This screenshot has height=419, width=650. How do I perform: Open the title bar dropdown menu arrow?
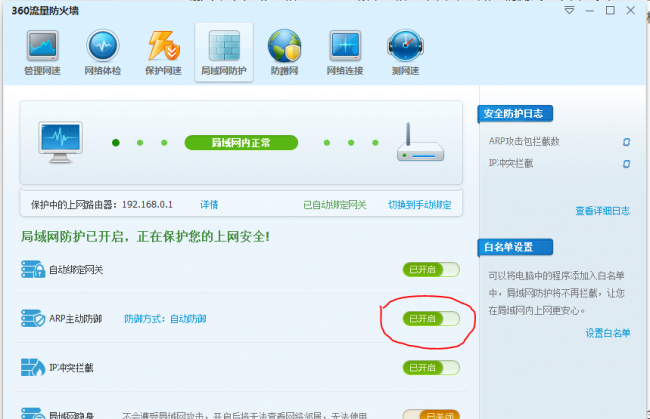570,10
